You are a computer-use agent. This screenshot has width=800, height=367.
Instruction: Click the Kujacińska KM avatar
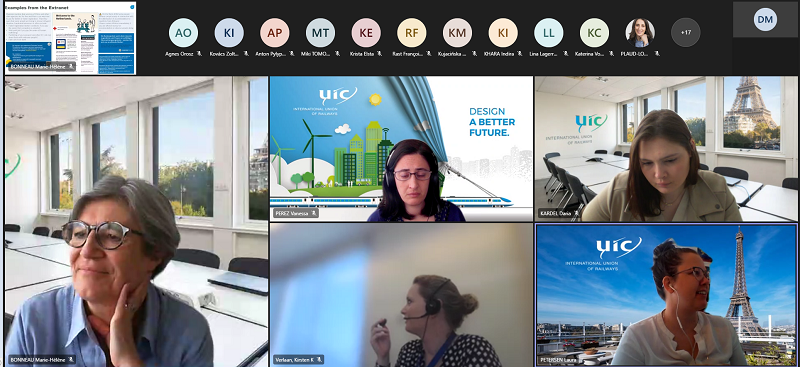(457, 32)
